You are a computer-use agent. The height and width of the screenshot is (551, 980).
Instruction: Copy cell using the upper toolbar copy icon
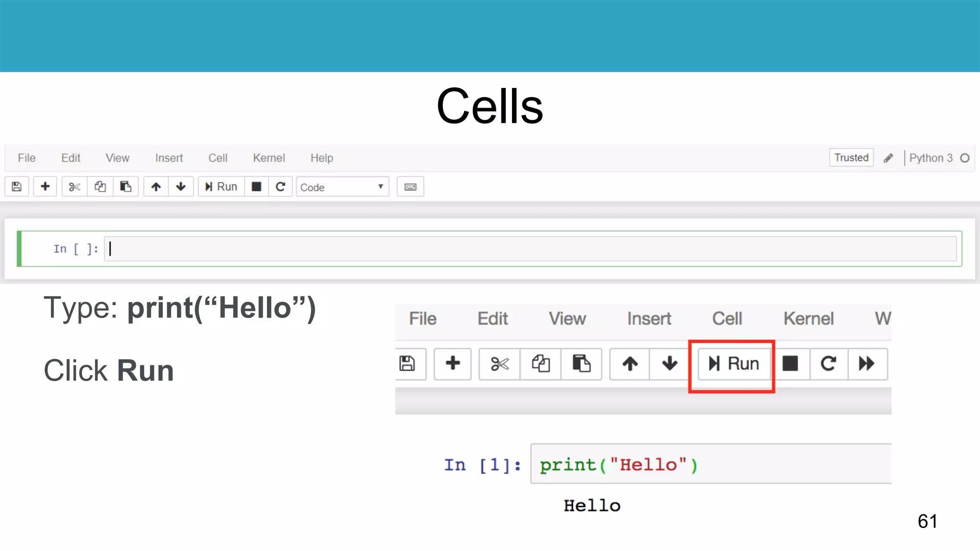coord(100,187)
